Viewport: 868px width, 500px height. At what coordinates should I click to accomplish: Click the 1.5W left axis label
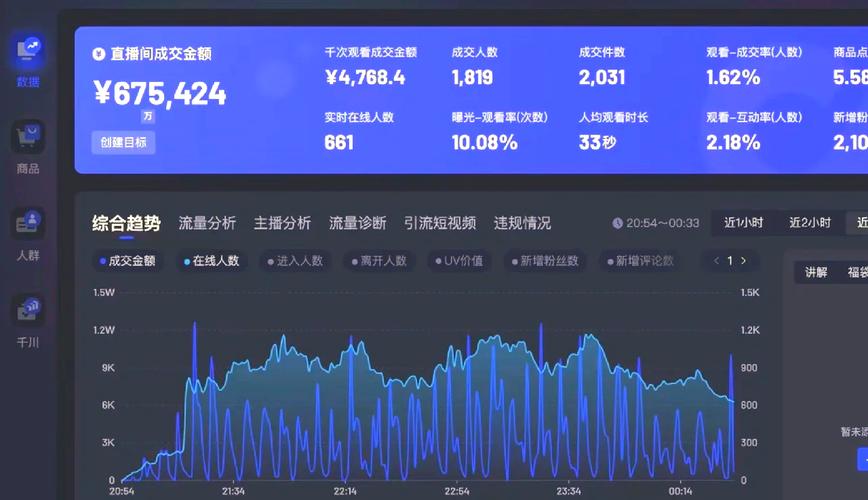pyautogui.click(x=104, y=292)
